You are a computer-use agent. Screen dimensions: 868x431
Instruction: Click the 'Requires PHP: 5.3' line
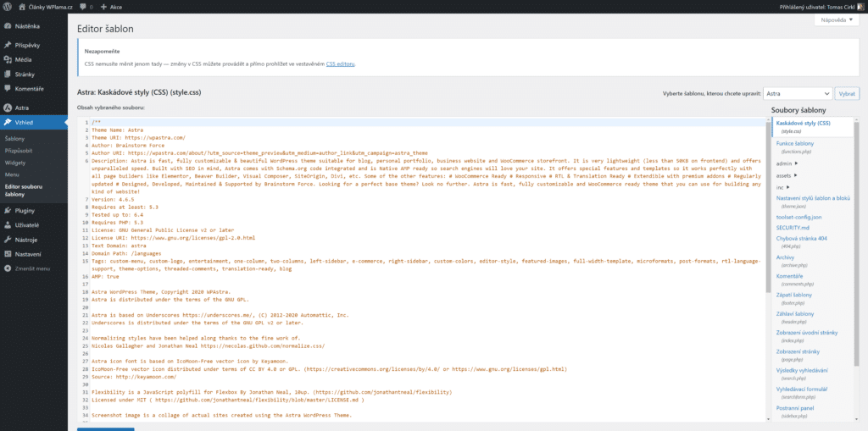coord(118,223)
